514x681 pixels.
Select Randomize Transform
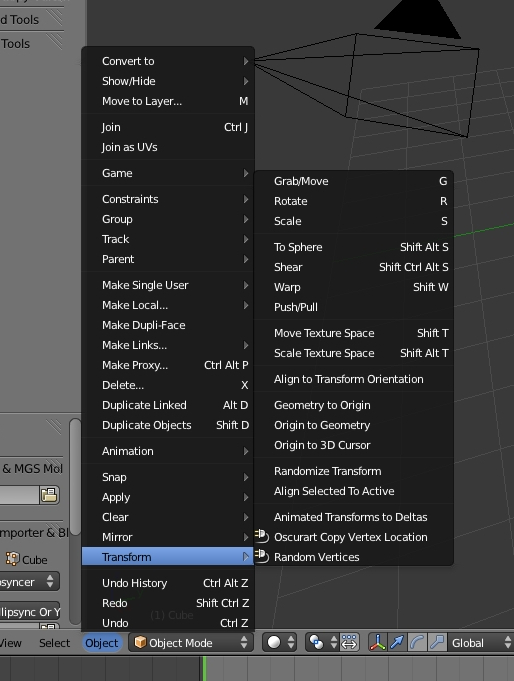354,471
